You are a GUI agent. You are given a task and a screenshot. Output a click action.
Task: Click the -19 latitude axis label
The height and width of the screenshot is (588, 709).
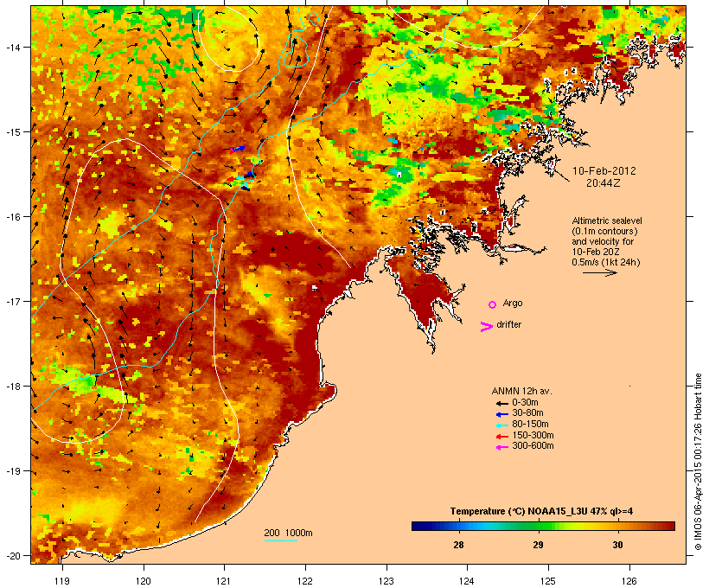[12, 471]
